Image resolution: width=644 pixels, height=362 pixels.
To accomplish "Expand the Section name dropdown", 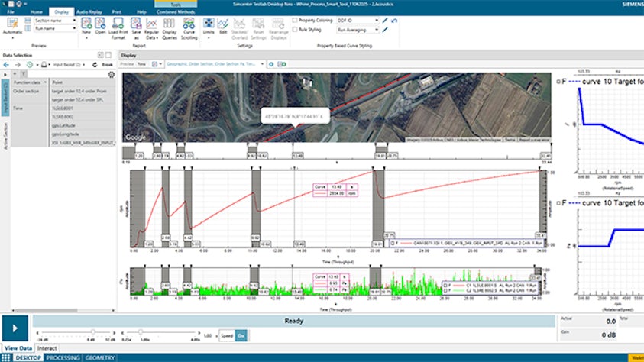I will (76, 20).
